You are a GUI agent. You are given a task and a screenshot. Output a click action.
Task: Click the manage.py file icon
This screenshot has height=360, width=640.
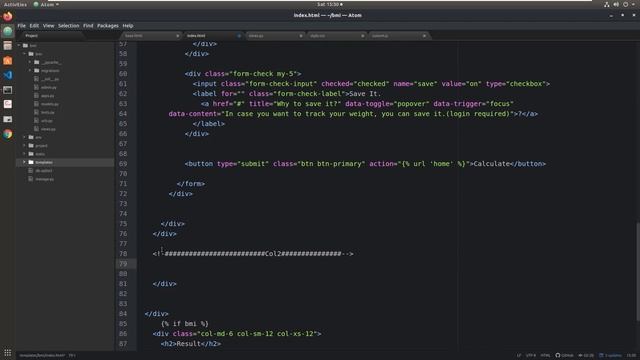point(31,179)
